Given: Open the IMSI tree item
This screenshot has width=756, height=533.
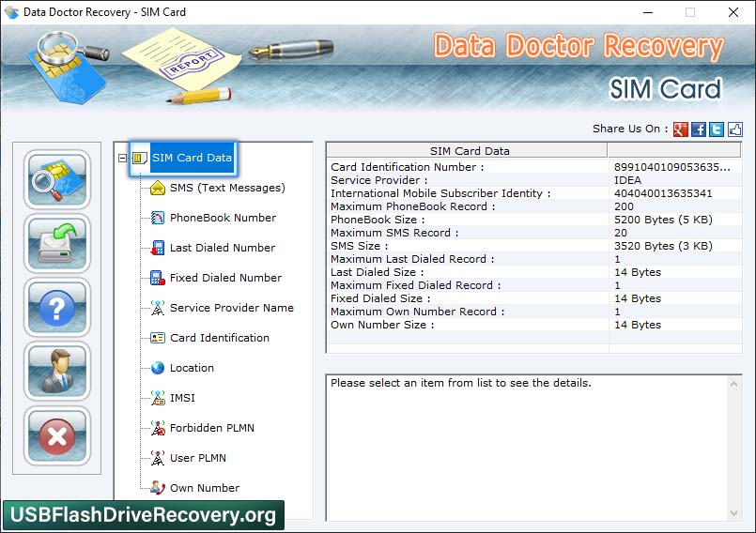Looking at the screenshot, I should [182, 398].
